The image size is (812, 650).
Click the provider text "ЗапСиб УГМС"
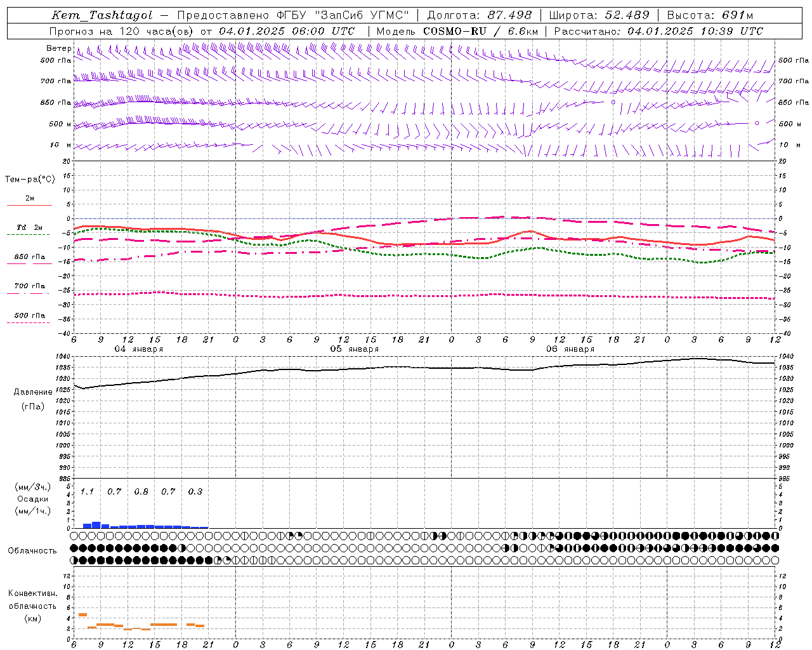pyautogui.click(x=362, y=15)
